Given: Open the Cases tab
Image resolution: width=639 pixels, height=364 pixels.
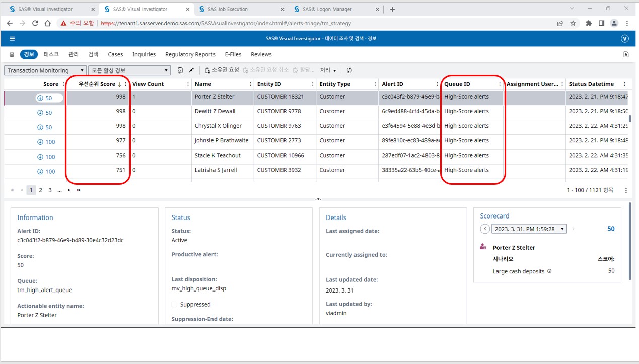Looking at the screenshot, I should (115, 54).
